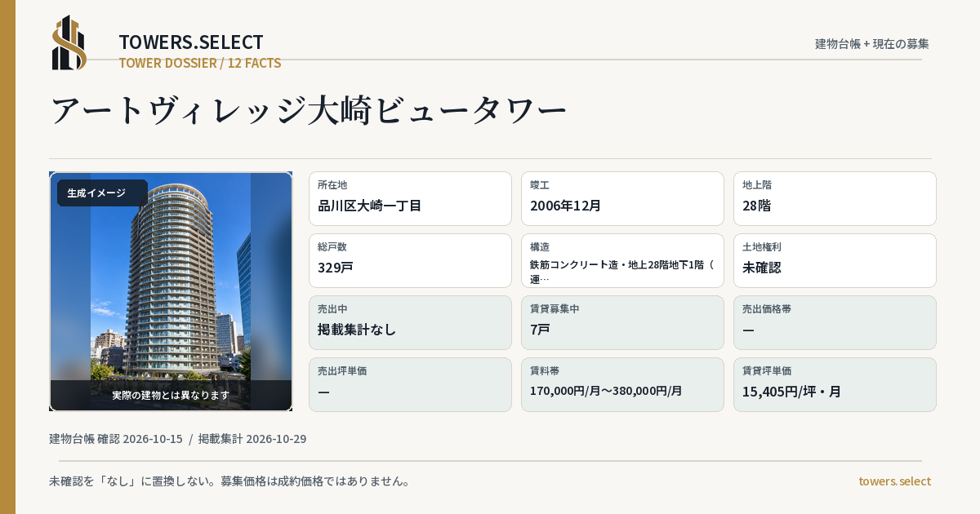
Task: Click the 掲載集計 2026-10-29 date text
Action: point(252,439)
